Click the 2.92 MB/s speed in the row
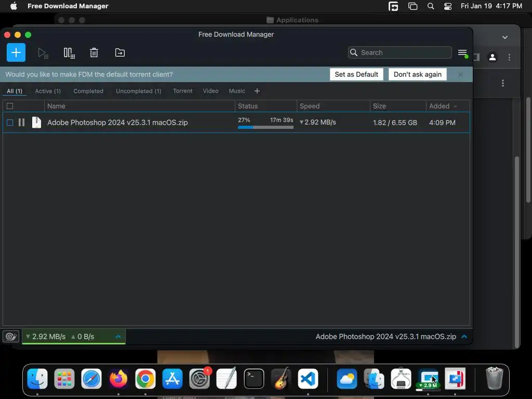 (317, 122)
